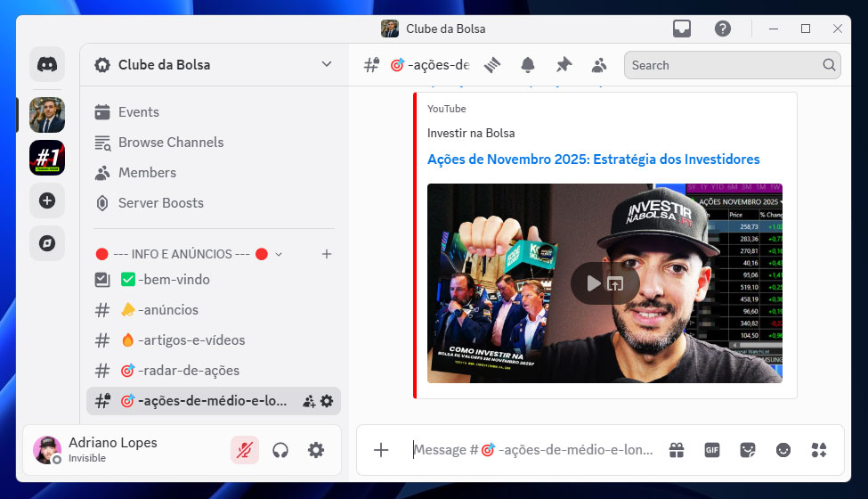Open GIF picker

point(712,450)
